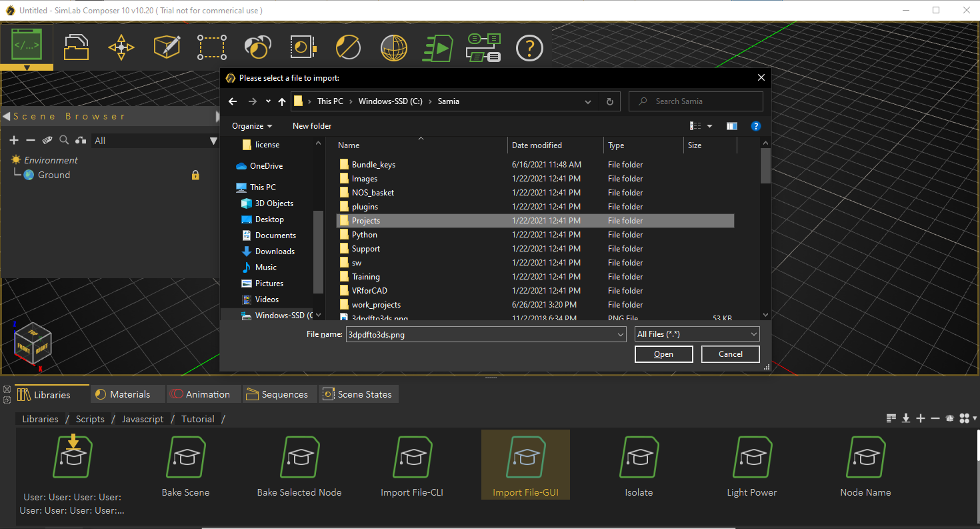
Task: Go to Scripts in the Libraries breadcrumb
Action: (90, 419)
